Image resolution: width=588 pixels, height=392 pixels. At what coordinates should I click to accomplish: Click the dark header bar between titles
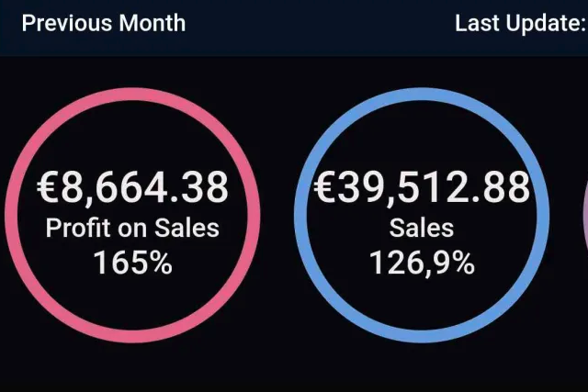(x=322, y=23)
